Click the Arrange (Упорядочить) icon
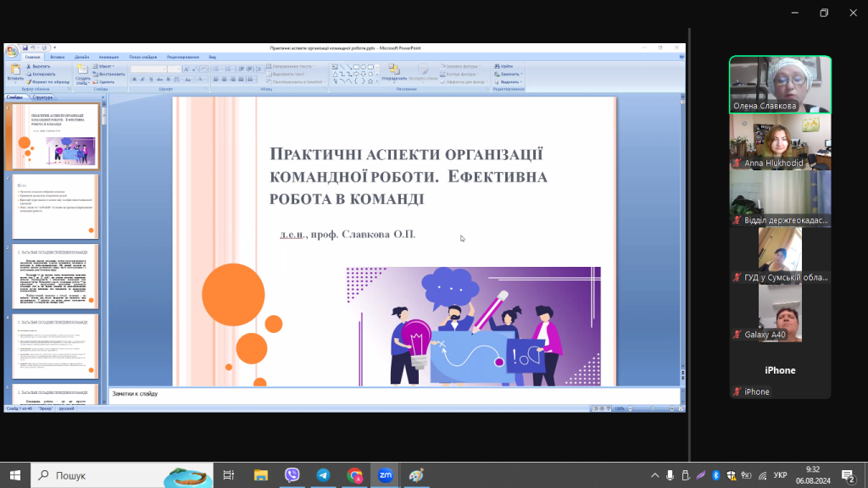This screenshot has height=488, width=868. pos(393,69)
